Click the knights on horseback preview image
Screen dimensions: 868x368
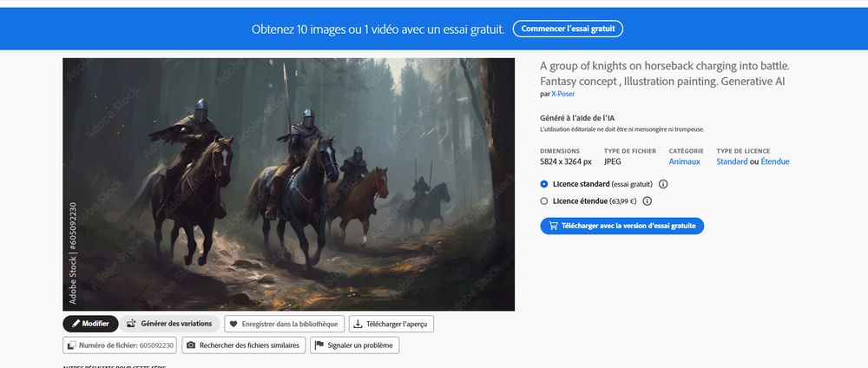coord(288,184)
